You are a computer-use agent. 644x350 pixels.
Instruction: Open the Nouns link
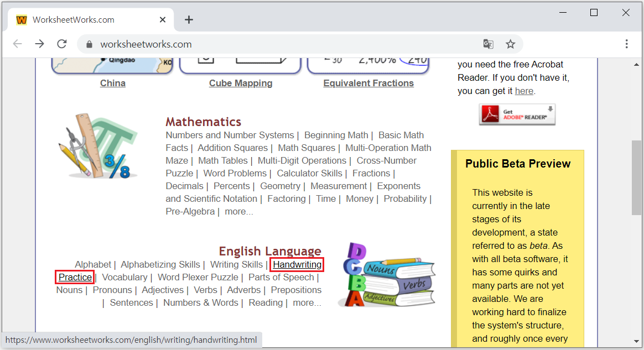[69, 290]
